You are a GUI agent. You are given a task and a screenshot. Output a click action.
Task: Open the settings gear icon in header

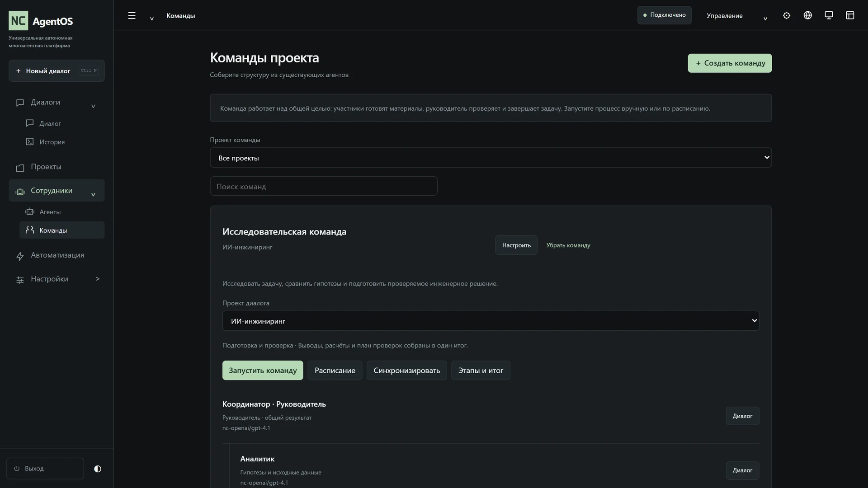(787, 15)
